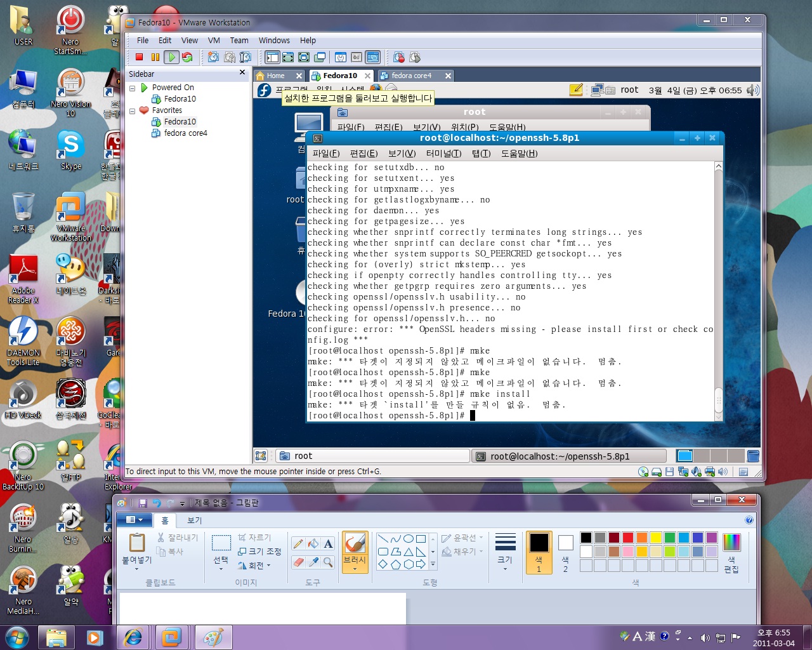Collapse the Favorites tree group

(133, 111)
